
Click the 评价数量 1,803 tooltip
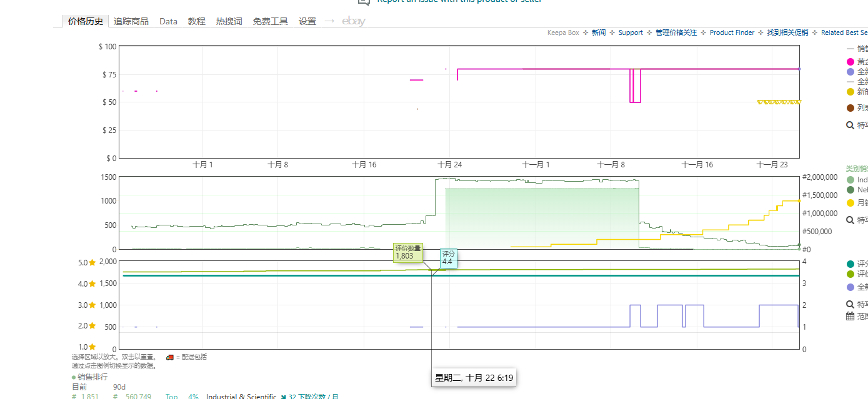pyautogui.click(x=408, y=252)
